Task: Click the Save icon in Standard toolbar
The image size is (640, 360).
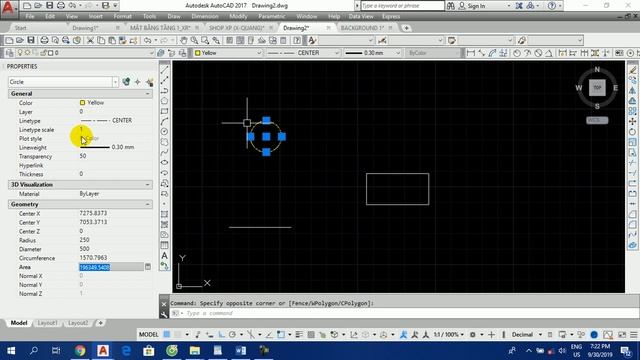Action: tap(31, 40)
